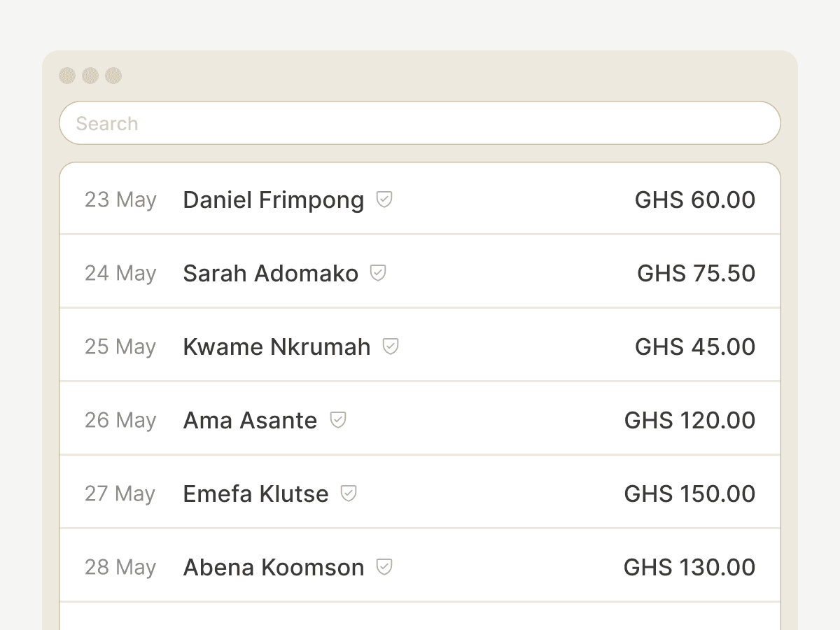Click the GHS 150.00 amount
840x630 pixels.
coord(690,493)
